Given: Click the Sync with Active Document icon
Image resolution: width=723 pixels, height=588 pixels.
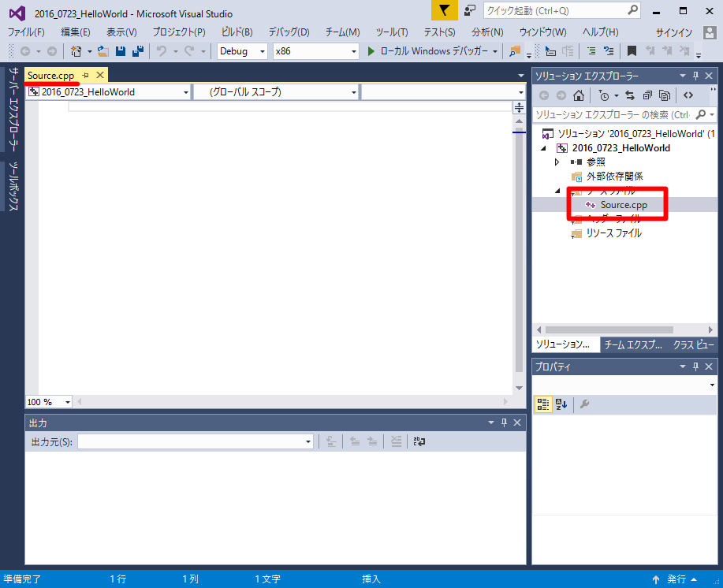Looking at the screenshot, I should (630, 95).
